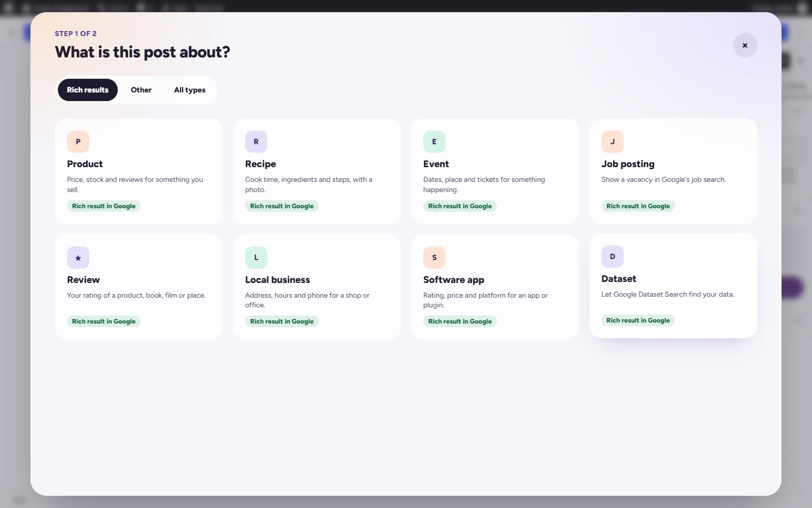
Task: Click Rich result badge on Product card
Action: 104,206
